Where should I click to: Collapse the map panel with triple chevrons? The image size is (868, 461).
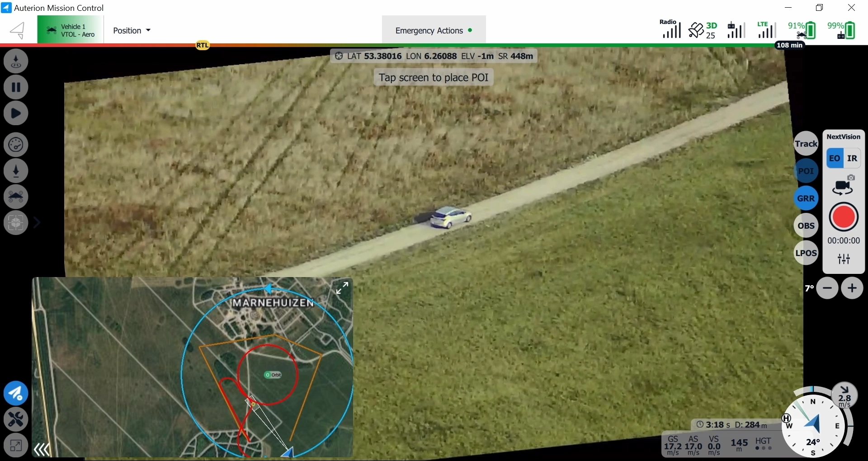(42, 449)
